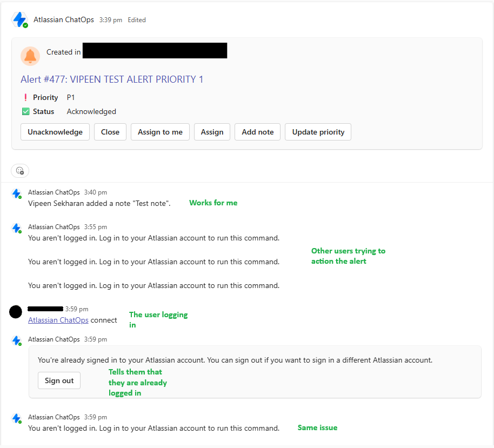
Task: Click the Atlassian ChatOps sender name at top
Action: coord(64,20)
